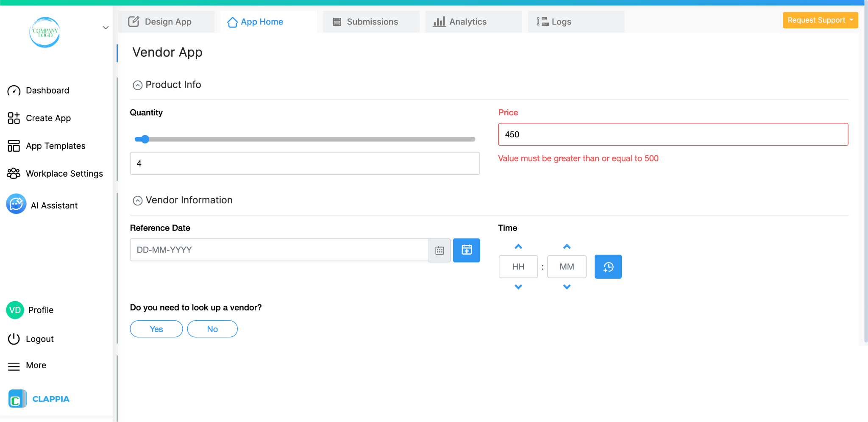
Task: Click the Logout option
Action: [39, 339]
